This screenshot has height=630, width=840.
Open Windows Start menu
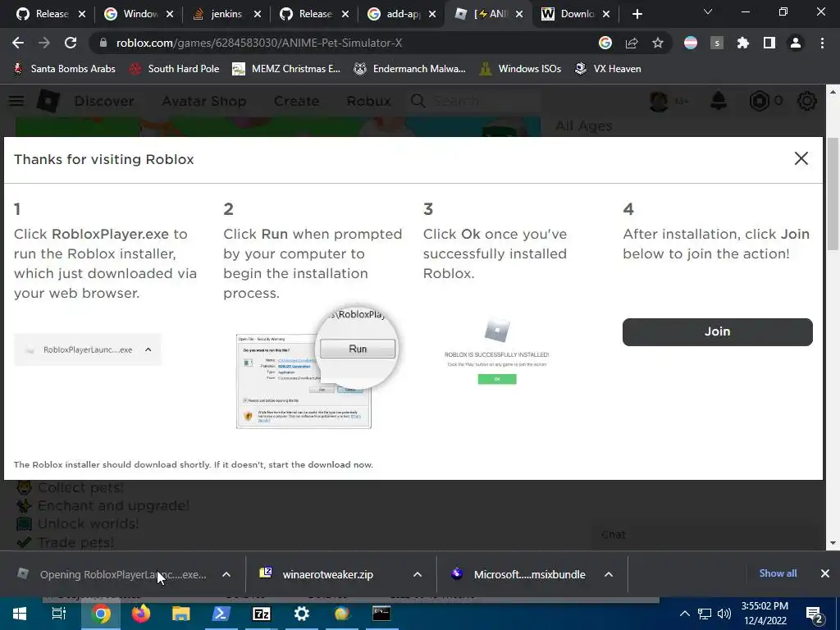(x=20, y=614)
